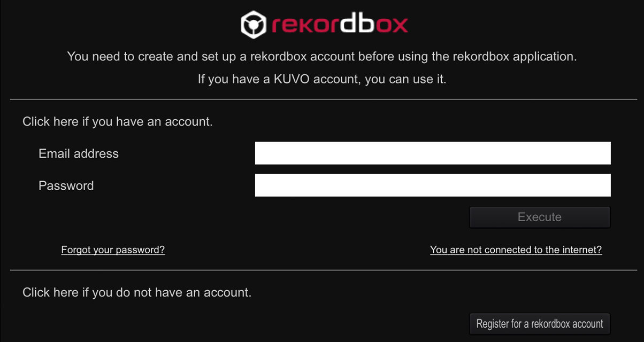Click the word 'application' in the top sentence
This screenshot has width=644, height=342.
point(545,57)
